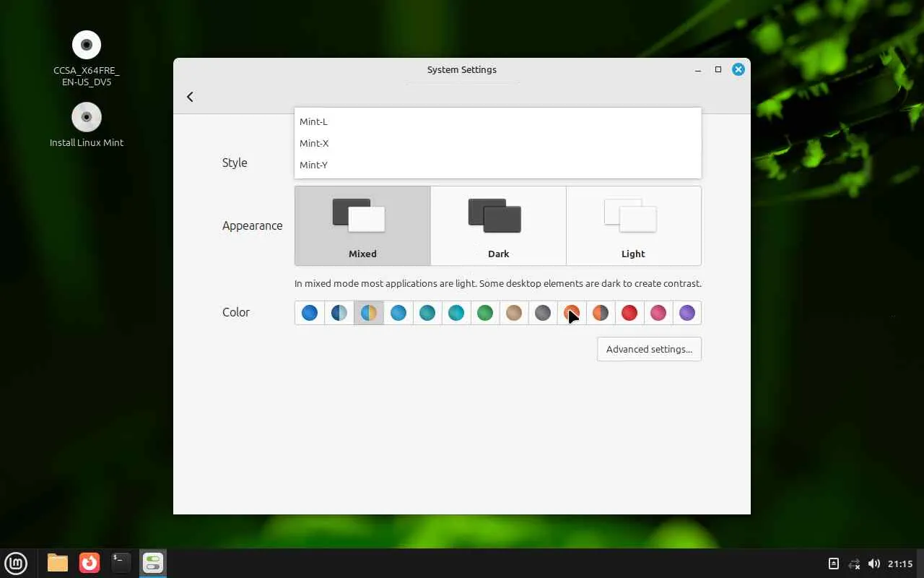This screenshot has height=578, width=924.
Task: Open the network connection tray icon
Action: coord(854,564)
